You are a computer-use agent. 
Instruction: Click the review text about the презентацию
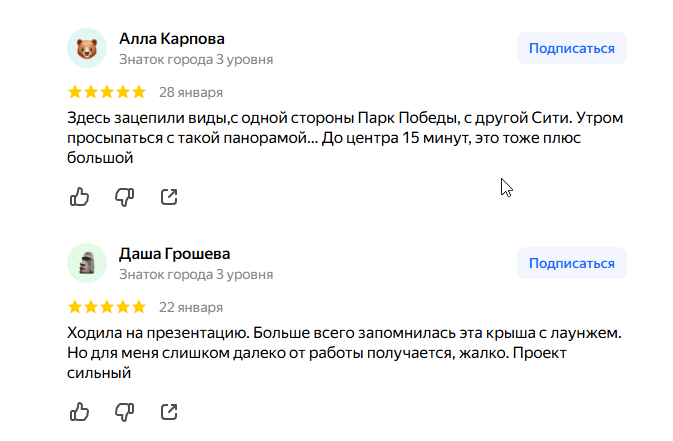click(345, 352)
